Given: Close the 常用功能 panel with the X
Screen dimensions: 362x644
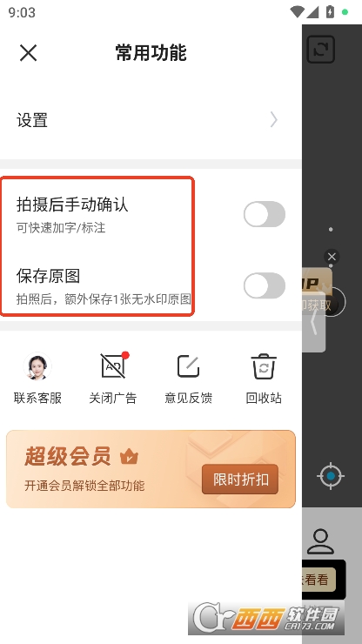Looking at the screenshot, I should click(x=29, y=53).
